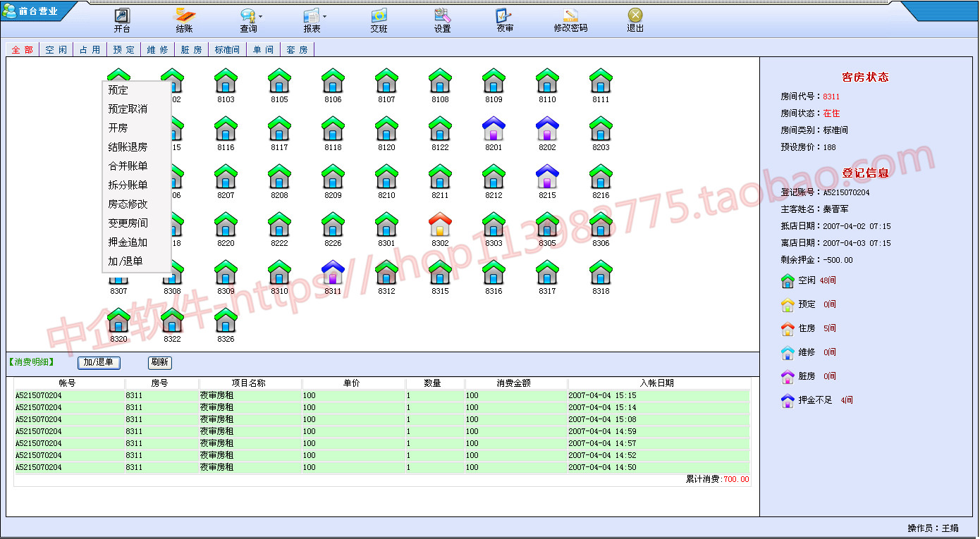Choose 押金追加 in the context menu
The height and width of the screenshot is (539, 980).
[137, 242]
